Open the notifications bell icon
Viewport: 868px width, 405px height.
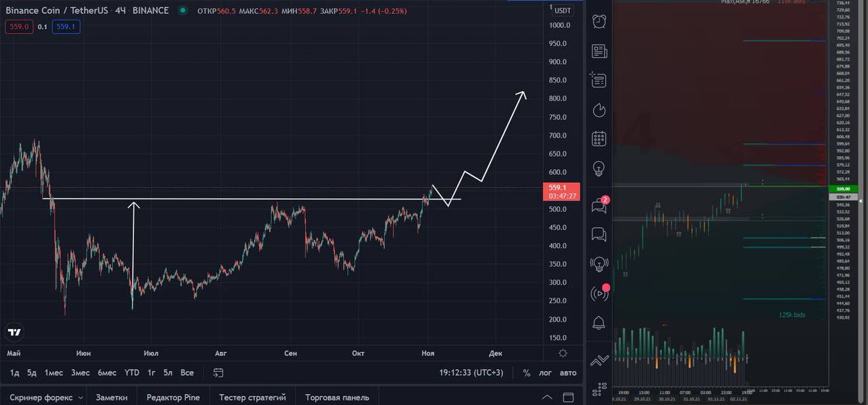tap(599, 323)
